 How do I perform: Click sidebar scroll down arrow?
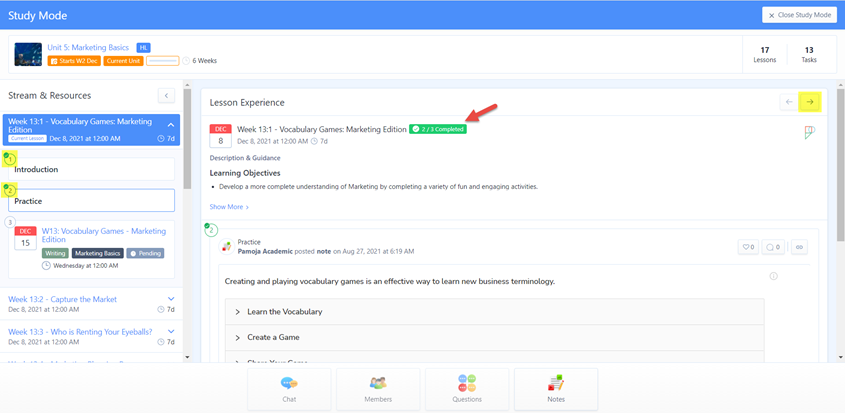[188, 357]
